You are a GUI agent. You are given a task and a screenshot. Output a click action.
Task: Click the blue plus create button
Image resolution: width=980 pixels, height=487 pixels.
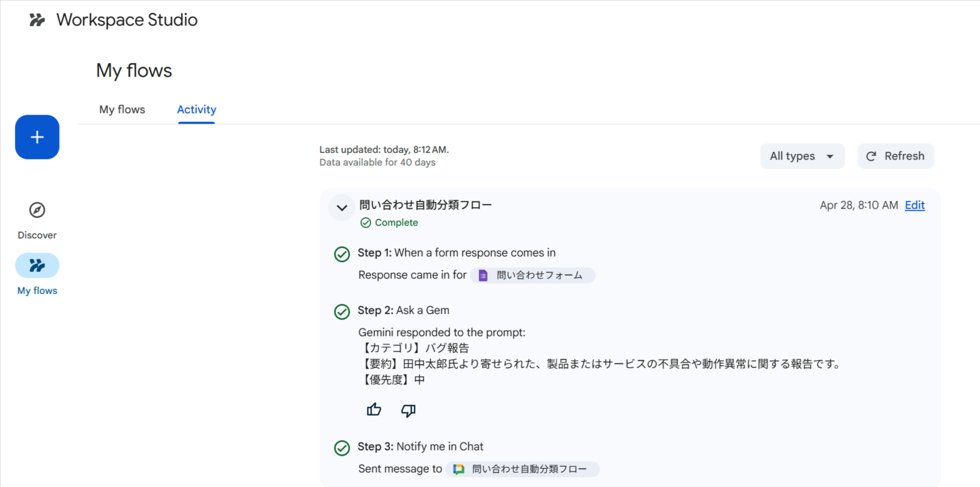(37, 137)
